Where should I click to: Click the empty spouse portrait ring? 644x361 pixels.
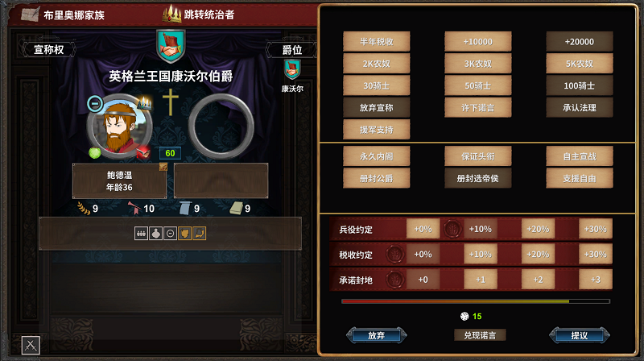[x=221, y=127]
